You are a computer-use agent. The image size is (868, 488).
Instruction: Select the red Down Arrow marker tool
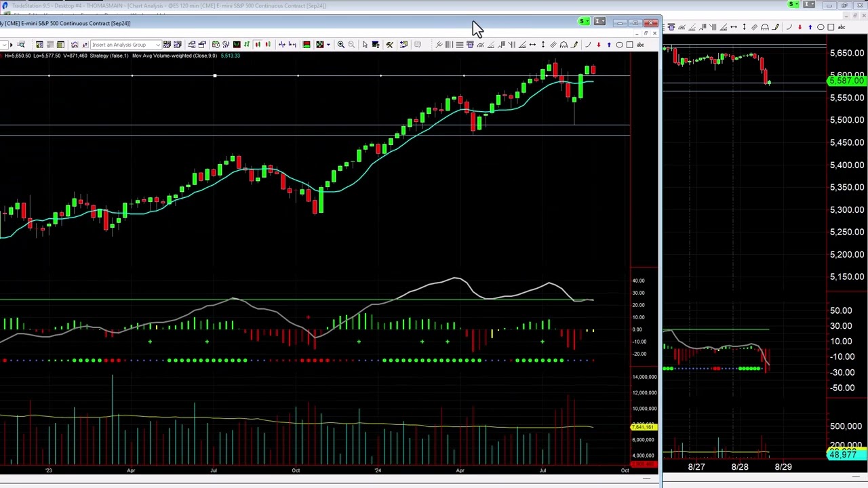[599, 44]
